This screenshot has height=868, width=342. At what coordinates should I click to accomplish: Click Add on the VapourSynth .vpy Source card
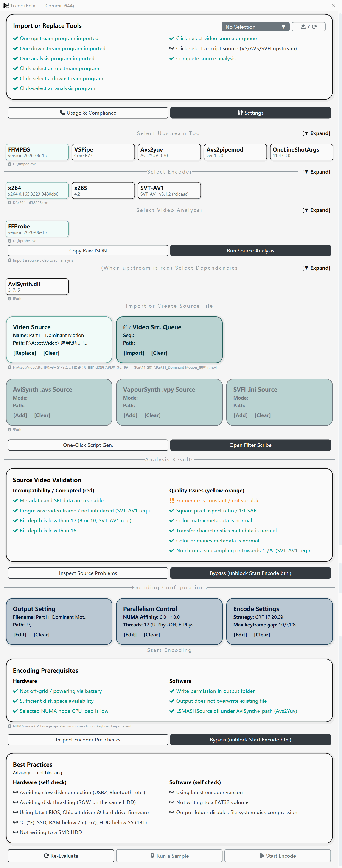pos(131,415)
